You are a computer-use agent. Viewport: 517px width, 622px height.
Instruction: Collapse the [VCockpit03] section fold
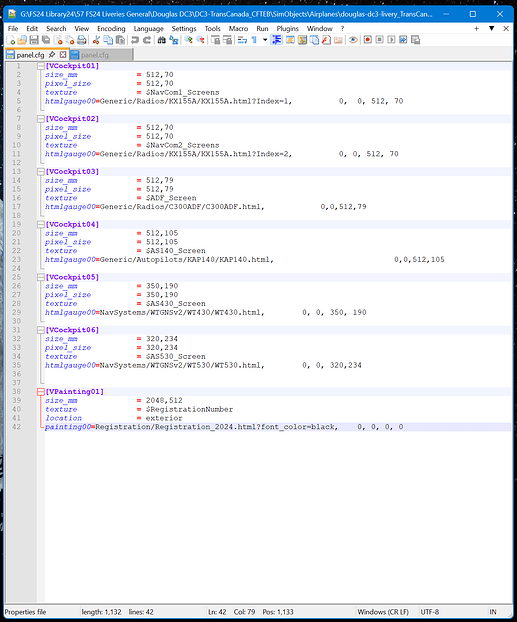coord(40,172)
